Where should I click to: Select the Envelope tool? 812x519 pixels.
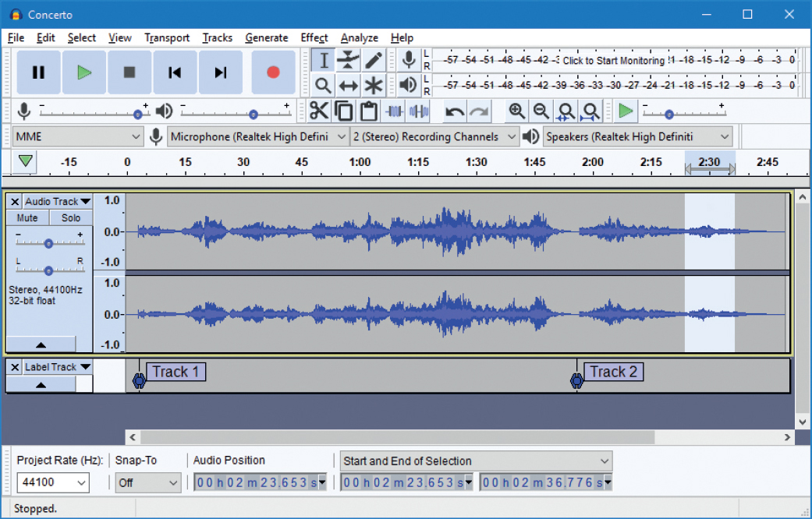click(348, 61)
